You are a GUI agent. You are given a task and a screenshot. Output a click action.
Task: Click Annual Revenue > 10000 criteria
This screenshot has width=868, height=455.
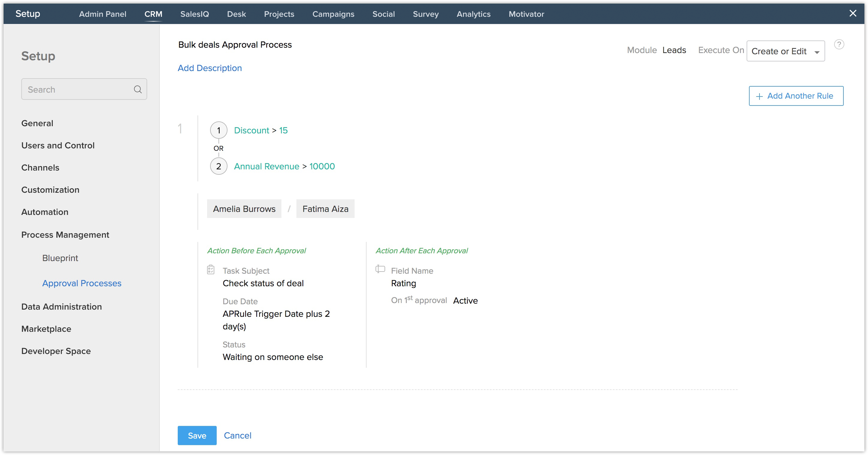(284, 166)
